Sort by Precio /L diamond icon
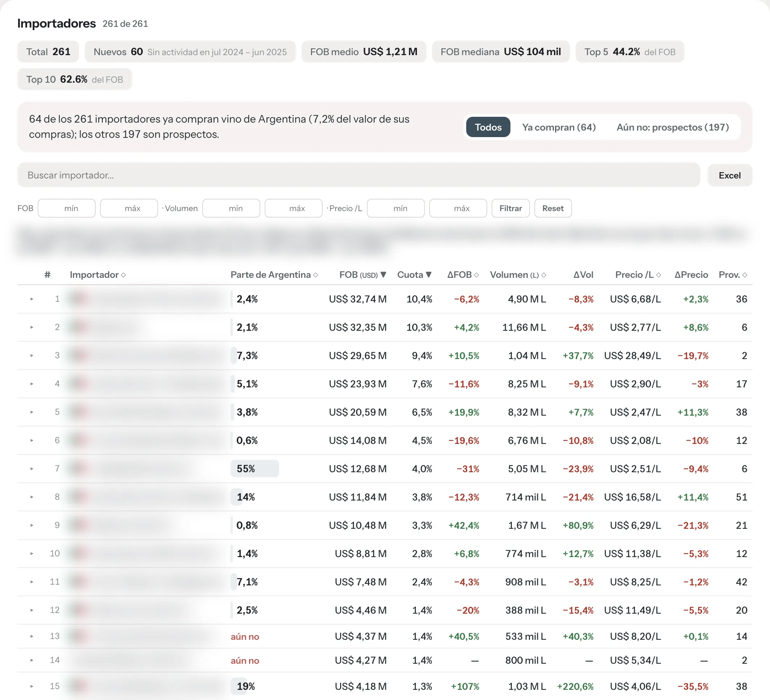Image resolution: width=770 pixels, height=700 pixels. tap(658, 275)
